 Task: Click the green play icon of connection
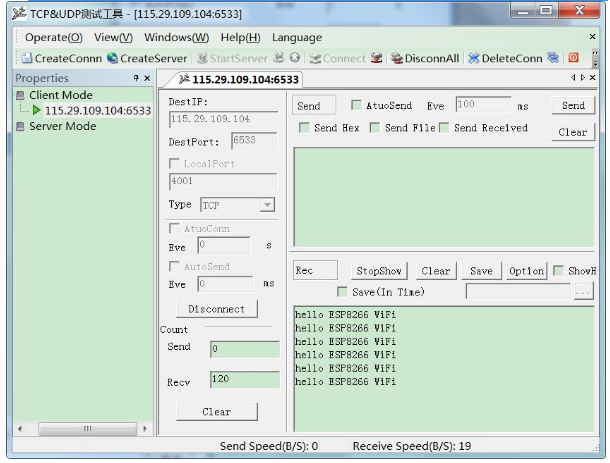point(37,110)
